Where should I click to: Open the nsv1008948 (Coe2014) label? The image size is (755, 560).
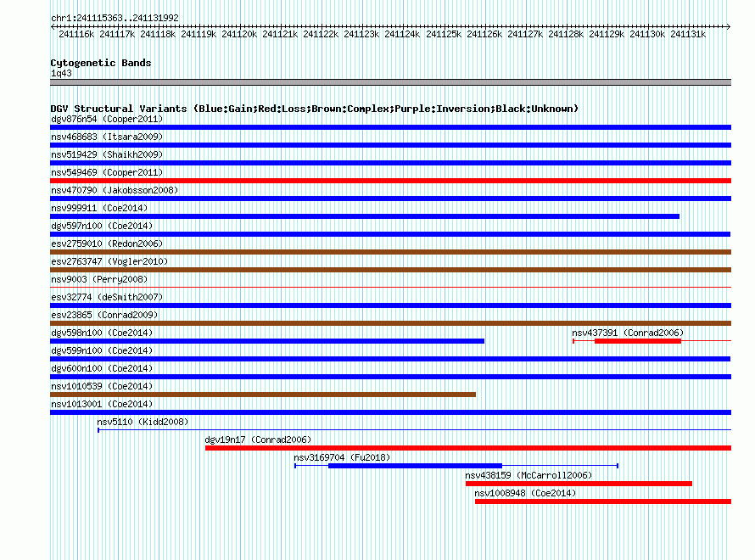525,493
